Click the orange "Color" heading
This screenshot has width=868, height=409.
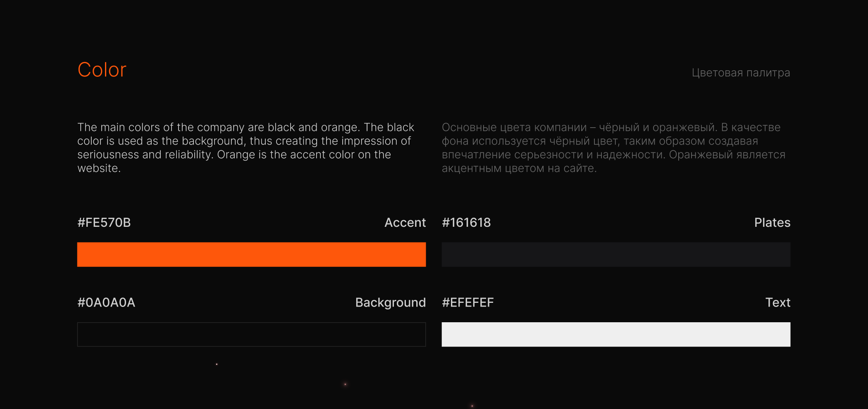tap(102, 70)
